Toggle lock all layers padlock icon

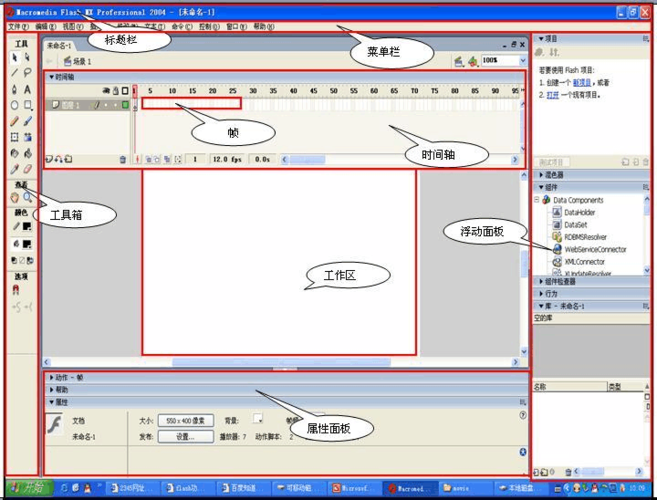click(x=116, y=91)
